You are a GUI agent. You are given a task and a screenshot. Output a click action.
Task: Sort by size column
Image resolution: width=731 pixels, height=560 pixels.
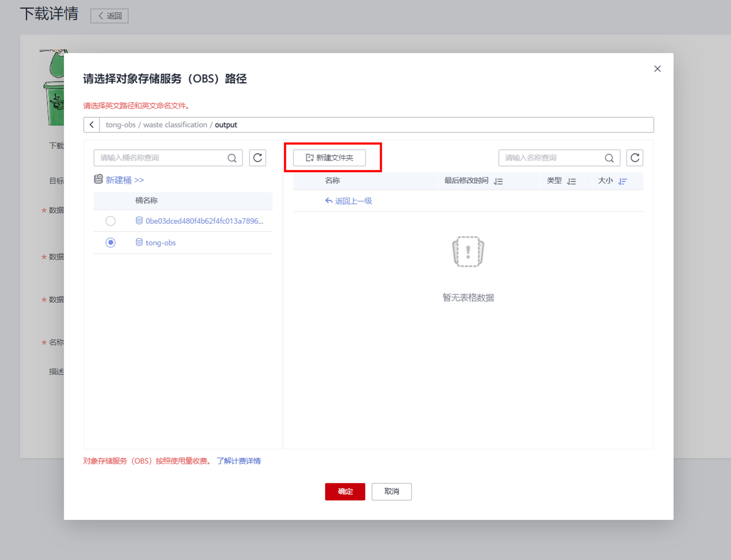coord(622,181)
